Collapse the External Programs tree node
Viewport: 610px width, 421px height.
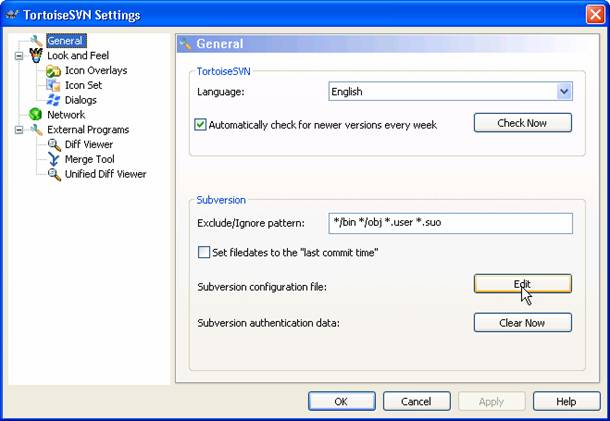click(19, 130)
